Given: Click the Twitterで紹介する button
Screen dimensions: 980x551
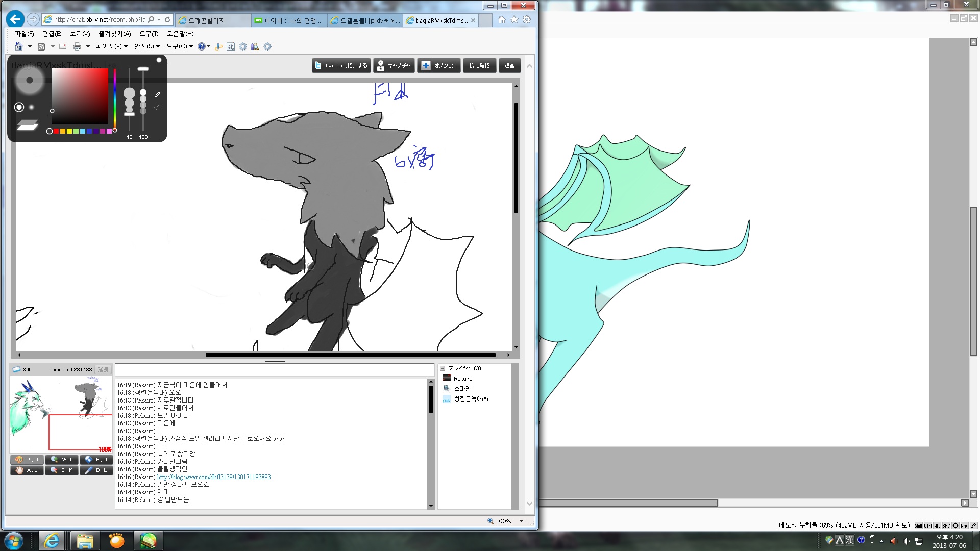Looking at the screenshot, I should [x=341, y=66].
